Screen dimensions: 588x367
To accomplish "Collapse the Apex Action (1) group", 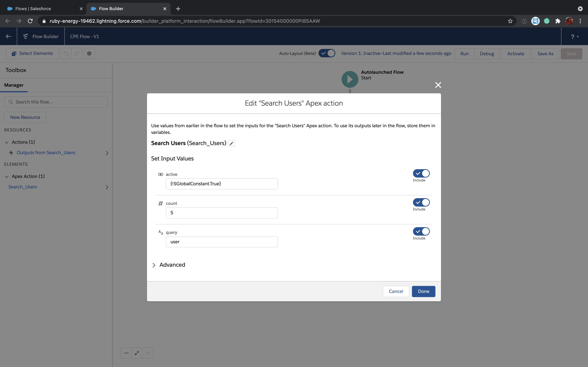I will tap(7, 177).
